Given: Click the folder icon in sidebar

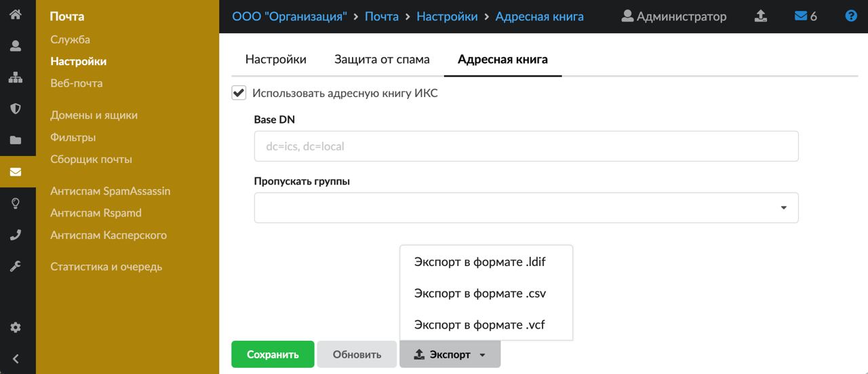Looking at the screenshot, I should [x=15, y=141].
